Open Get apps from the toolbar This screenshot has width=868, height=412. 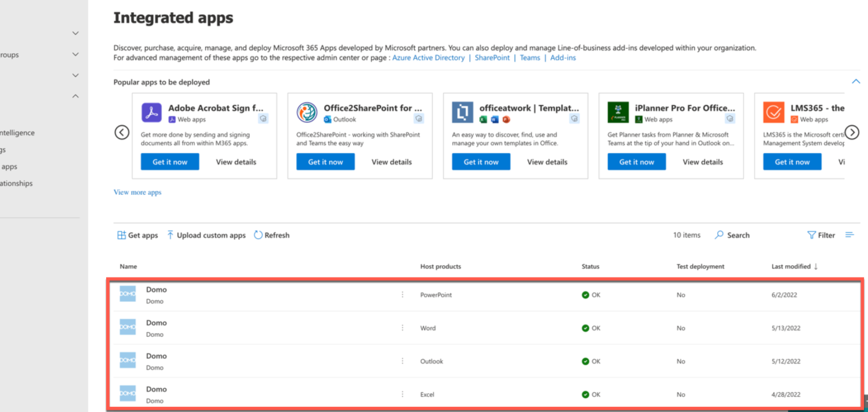137,235
